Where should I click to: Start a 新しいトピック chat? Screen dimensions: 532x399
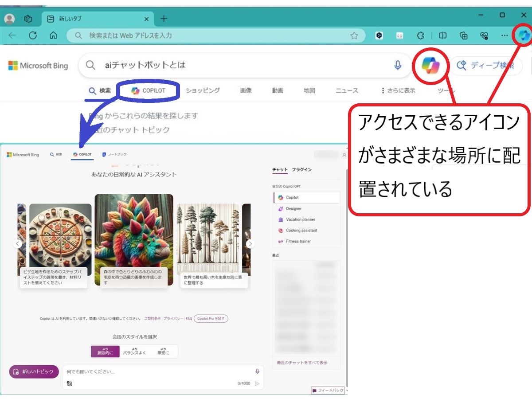[x=34, y=372]
